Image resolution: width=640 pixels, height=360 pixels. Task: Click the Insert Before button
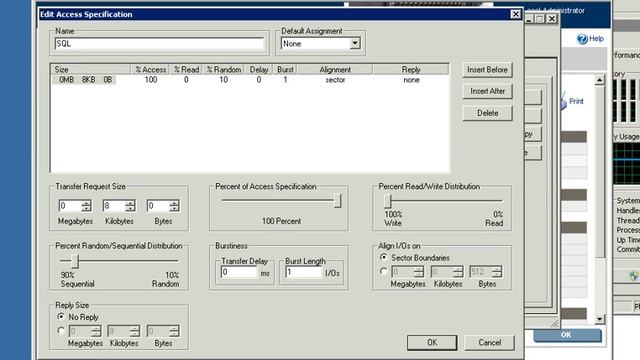click(487, 70)
